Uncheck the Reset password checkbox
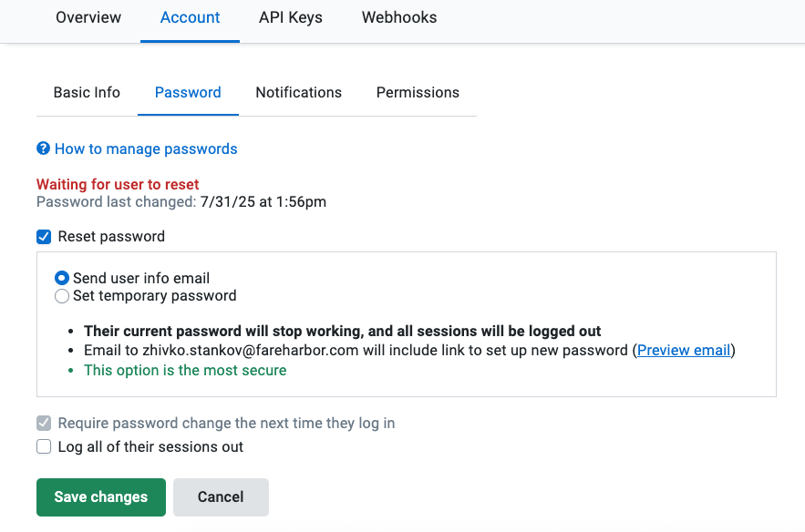Image resolution: width=805 pixels, height=532 pixels. point(44,237)
